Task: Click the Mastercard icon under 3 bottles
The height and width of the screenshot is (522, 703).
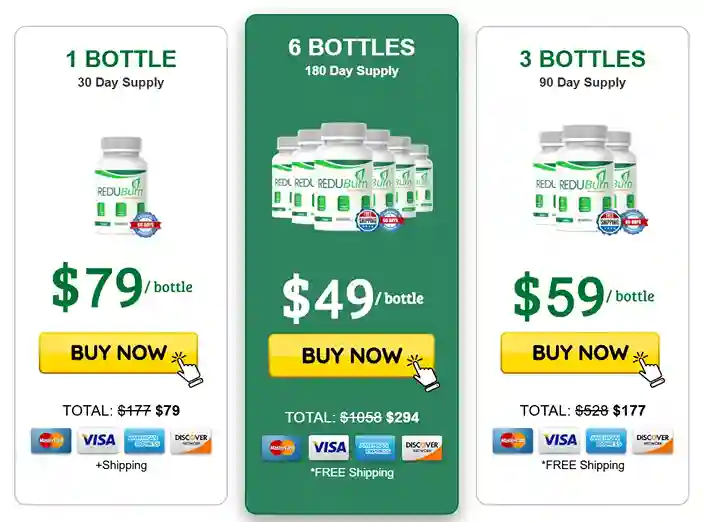Action: coord(513,441)
